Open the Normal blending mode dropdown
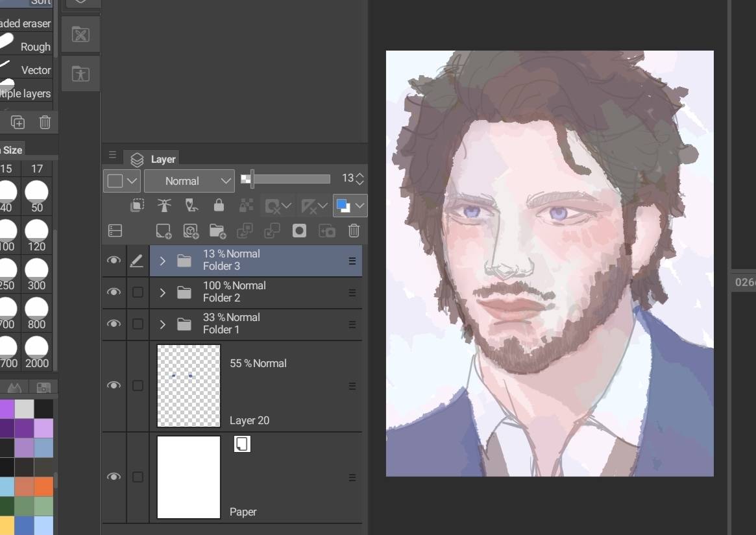756x535 pixels. tap(189, 181)
